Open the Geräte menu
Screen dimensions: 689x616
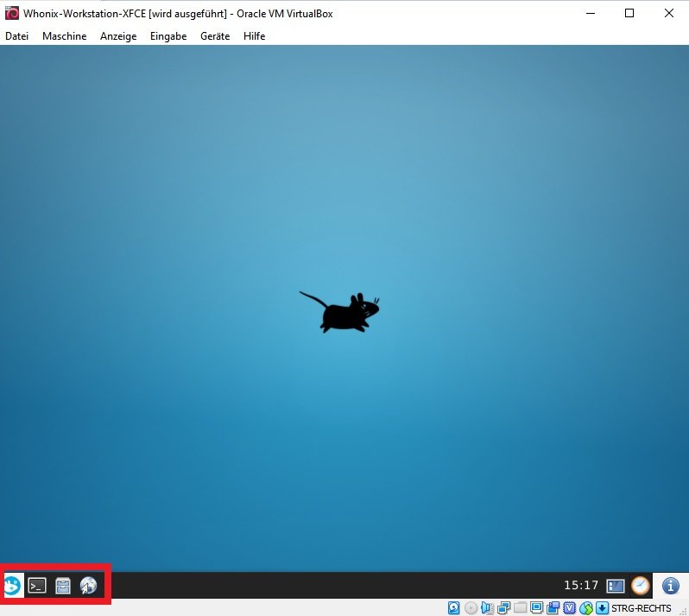pos(215,36)
